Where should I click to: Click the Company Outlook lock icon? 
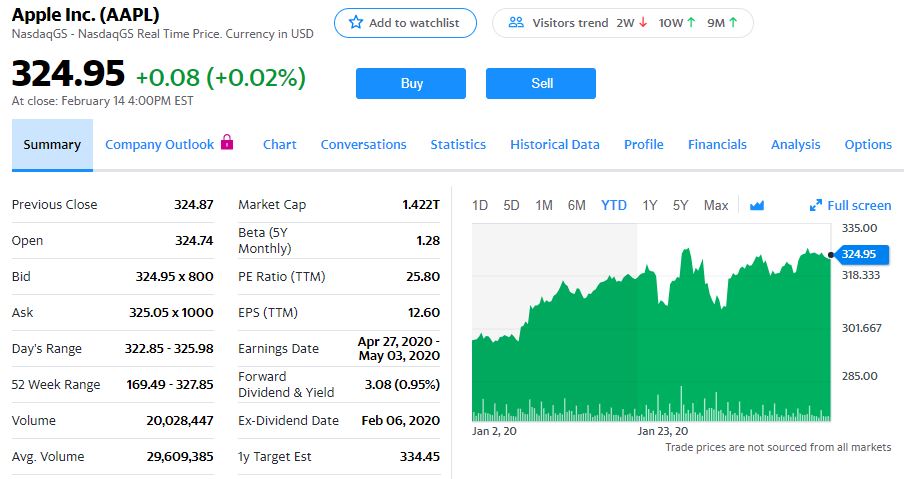click(x=227, y=142)
